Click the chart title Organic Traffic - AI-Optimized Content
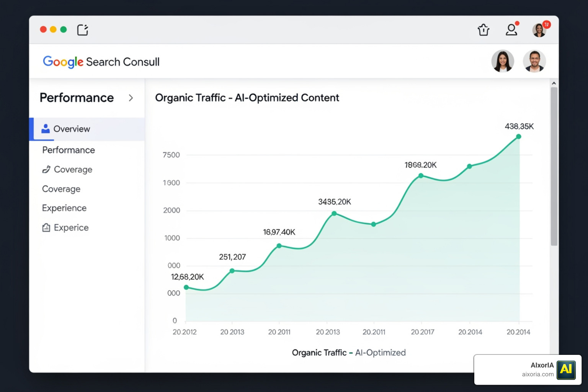 247,98
